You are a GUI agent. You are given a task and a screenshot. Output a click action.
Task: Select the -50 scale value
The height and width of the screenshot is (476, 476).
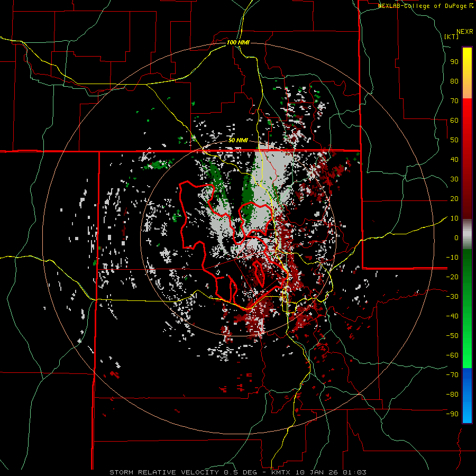click(x=452, y=336)
